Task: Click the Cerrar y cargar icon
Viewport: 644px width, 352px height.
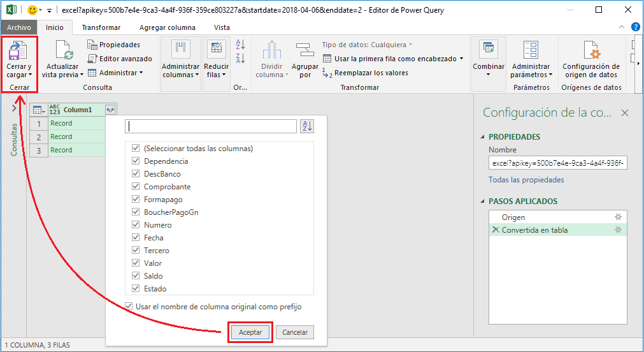Action: pyautogui.click(x=18, y=50)
